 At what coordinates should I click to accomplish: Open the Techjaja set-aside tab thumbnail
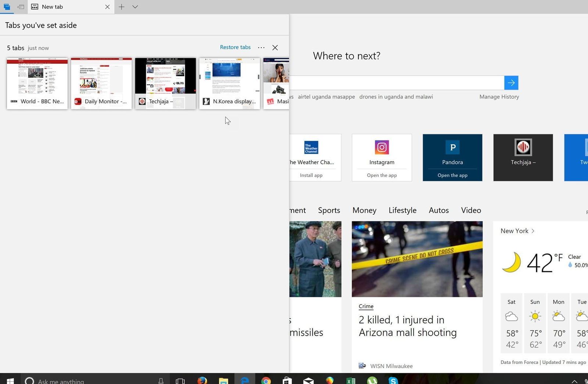pyautogui.click(x=165, y=83)
